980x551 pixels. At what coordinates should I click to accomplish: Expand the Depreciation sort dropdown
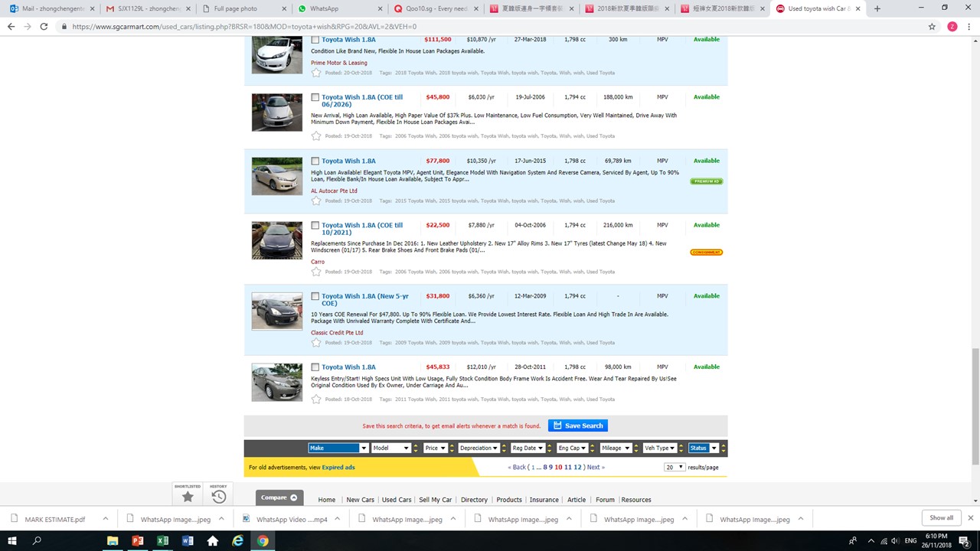pyautogui.click(x=479, y=448)
